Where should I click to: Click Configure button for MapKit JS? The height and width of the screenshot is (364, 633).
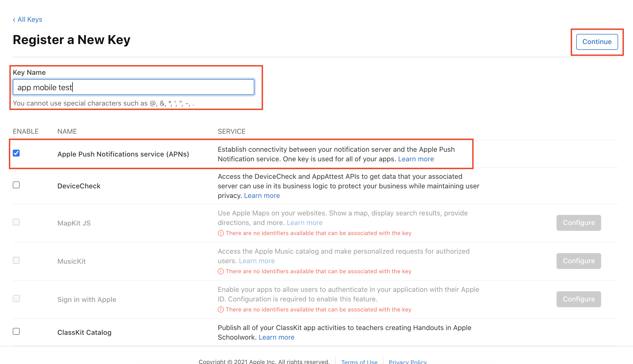[x=579, y=223]
